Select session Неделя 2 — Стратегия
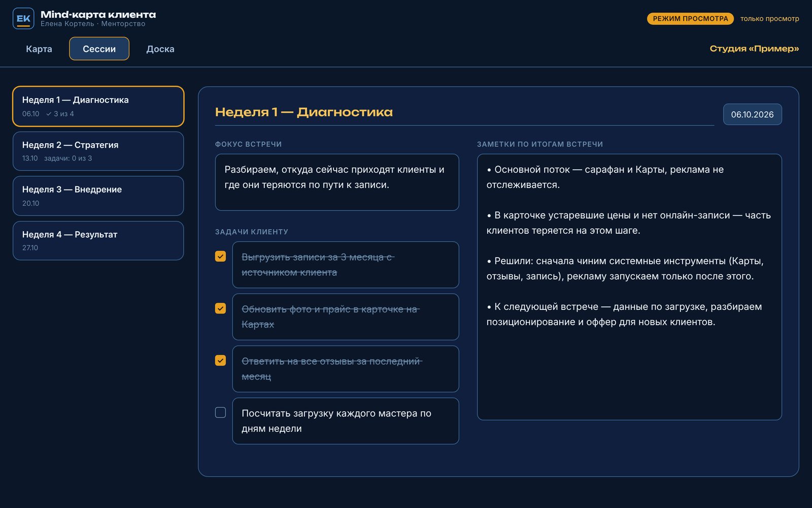Viewport: 812px width, 508px height. coord(98,151)
